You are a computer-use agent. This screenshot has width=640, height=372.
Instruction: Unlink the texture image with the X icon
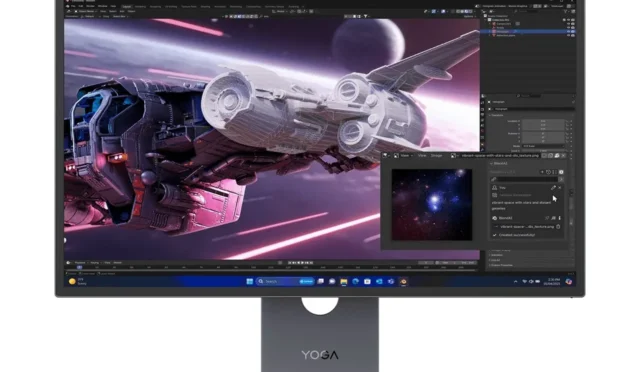click(x=563, y=156)
